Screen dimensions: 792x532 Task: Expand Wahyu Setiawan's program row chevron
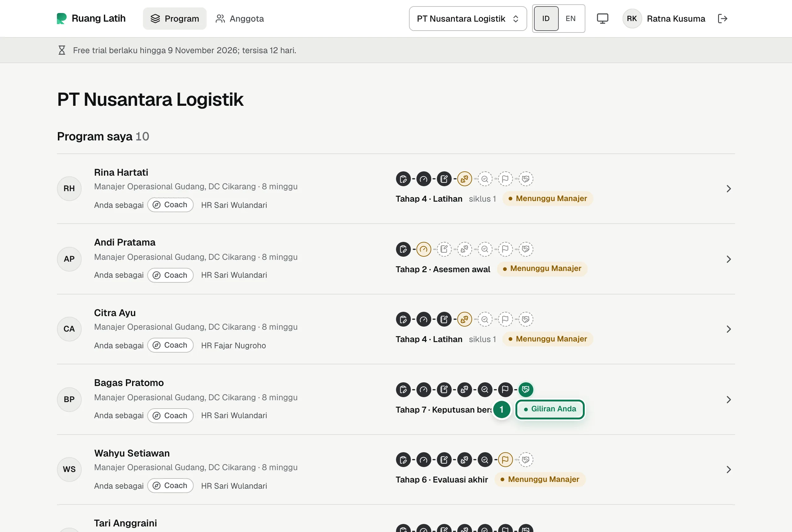tap(728, 470)
